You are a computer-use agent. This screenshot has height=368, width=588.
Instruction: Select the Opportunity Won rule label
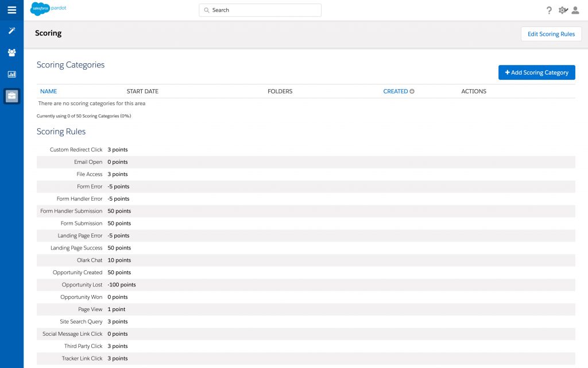(x=82, y=297)
